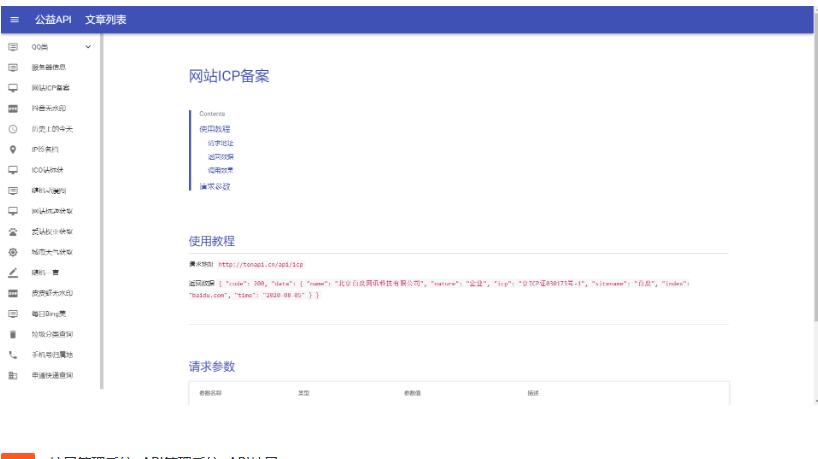Jump to 请求参数 in Contents list
The image size is (818, 459).
[214, 186]
